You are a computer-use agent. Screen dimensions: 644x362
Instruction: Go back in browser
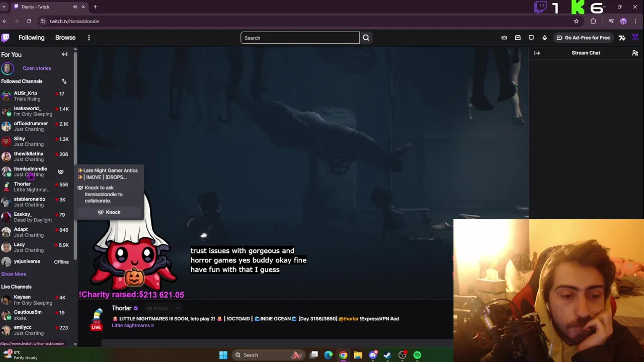click(5, 21)
